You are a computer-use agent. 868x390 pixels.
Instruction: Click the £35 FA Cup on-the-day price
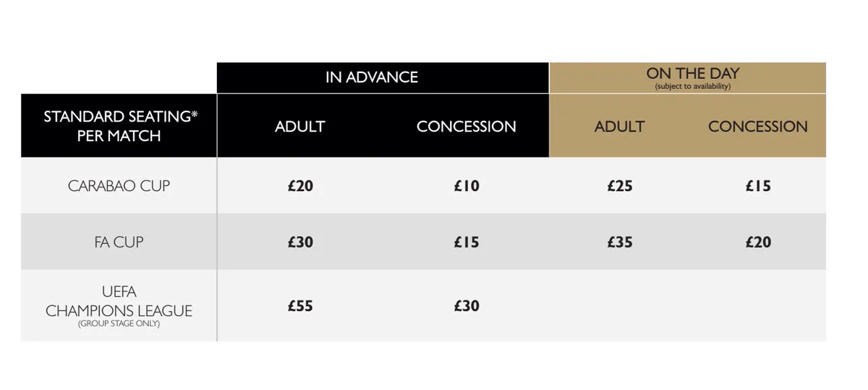pyautogui.click(x=620, y=242)
